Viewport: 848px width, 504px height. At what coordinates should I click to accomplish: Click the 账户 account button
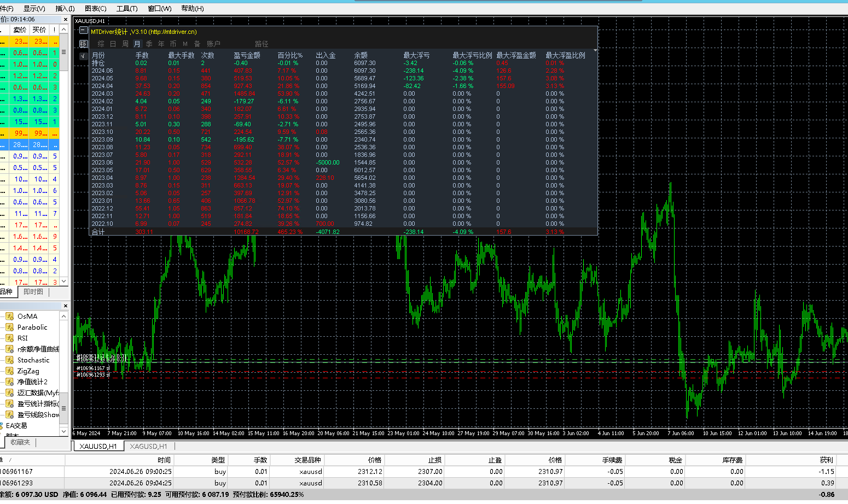tap(213, 44)
